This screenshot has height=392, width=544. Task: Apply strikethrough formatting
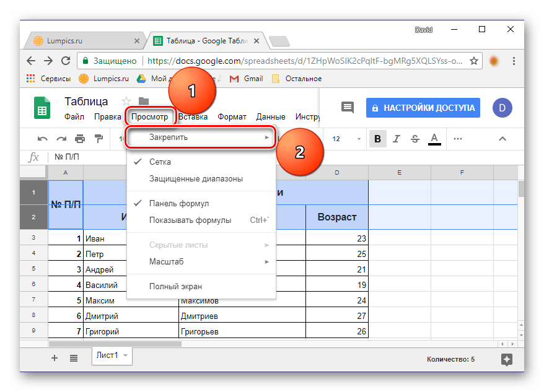[415, 139]
